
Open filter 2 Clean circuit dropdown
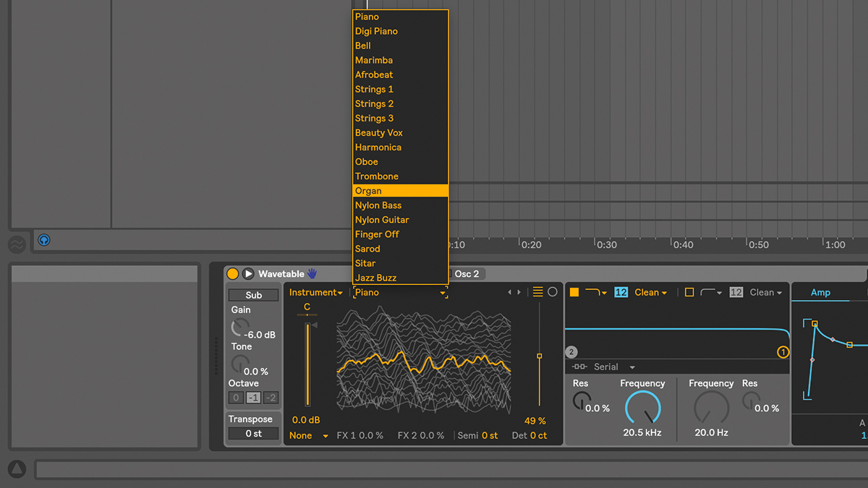pos(766,292)
